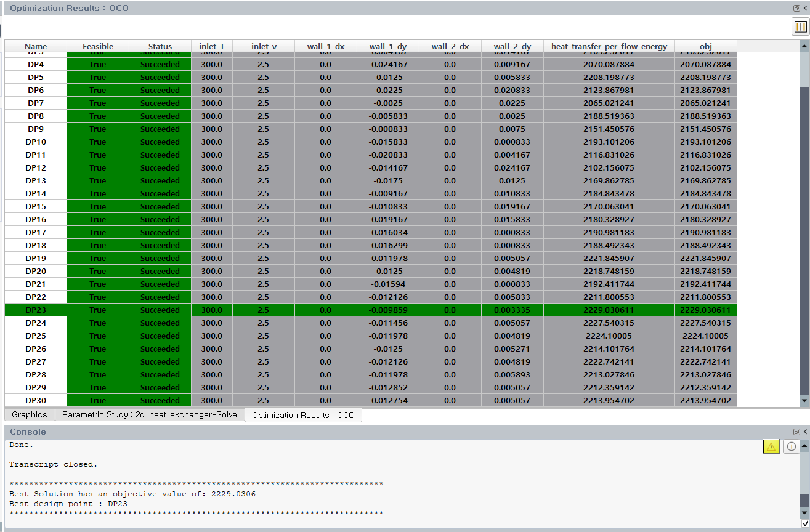Click console line 'Best design point : DP23'
The width and height of the screenshot is (810, 532).
(x=68, y=504)
